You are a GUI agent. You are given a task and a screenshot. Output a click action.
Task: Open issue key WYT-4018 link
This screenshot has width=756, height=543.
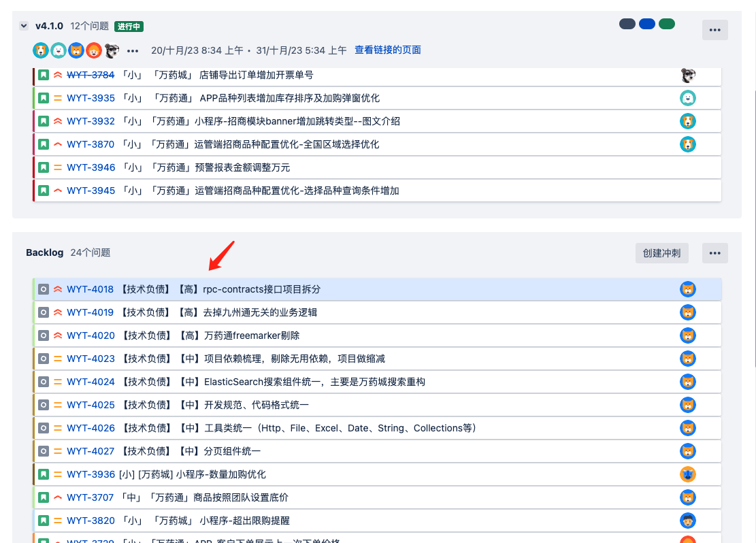tap(90, 289)
